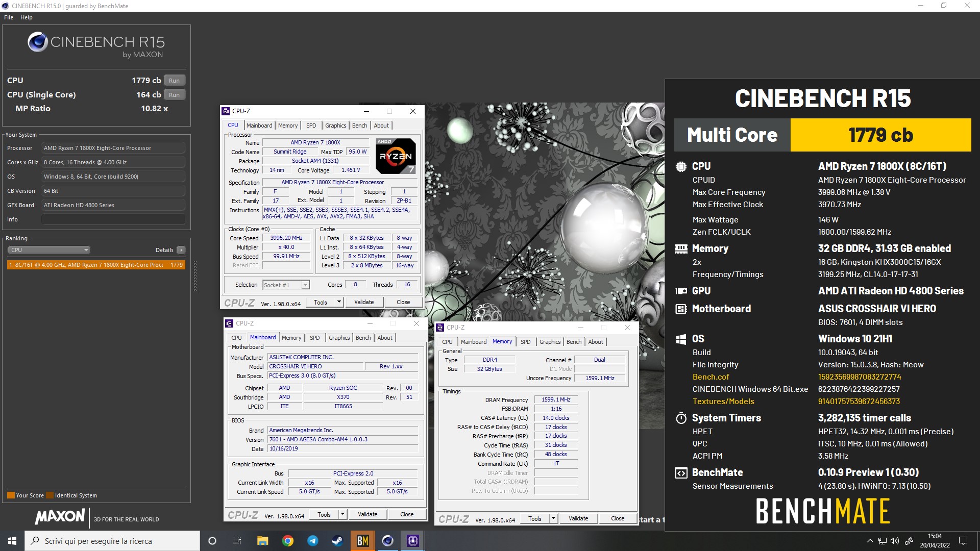
Task: Click Validate in Mainboard CPU-Z window
Action: coord(367,514)
